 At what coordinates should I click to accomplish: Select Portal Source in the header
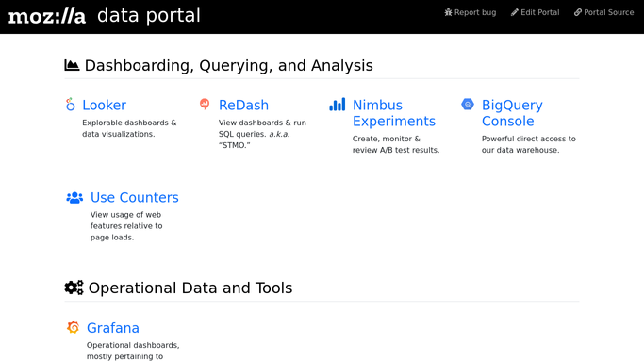[609, 12]
